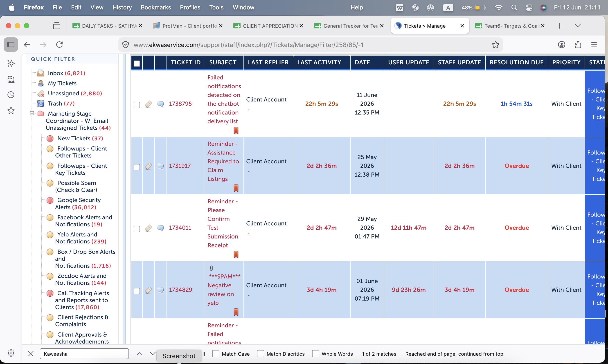Find previous match with up chevron
This screenshot has width=608, height=364.
(x=139, y=354)
